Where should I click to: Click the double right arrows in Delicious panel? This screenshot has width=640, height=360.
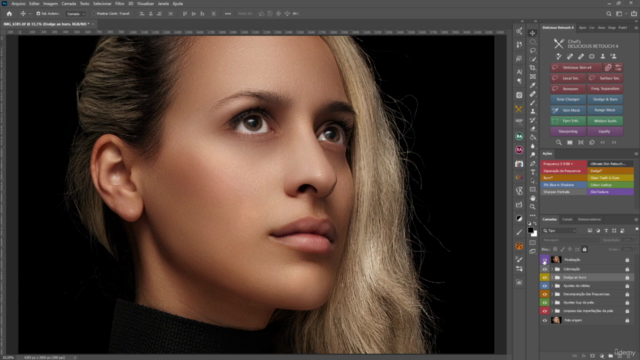pyautogui.click(x=614, y=142)
